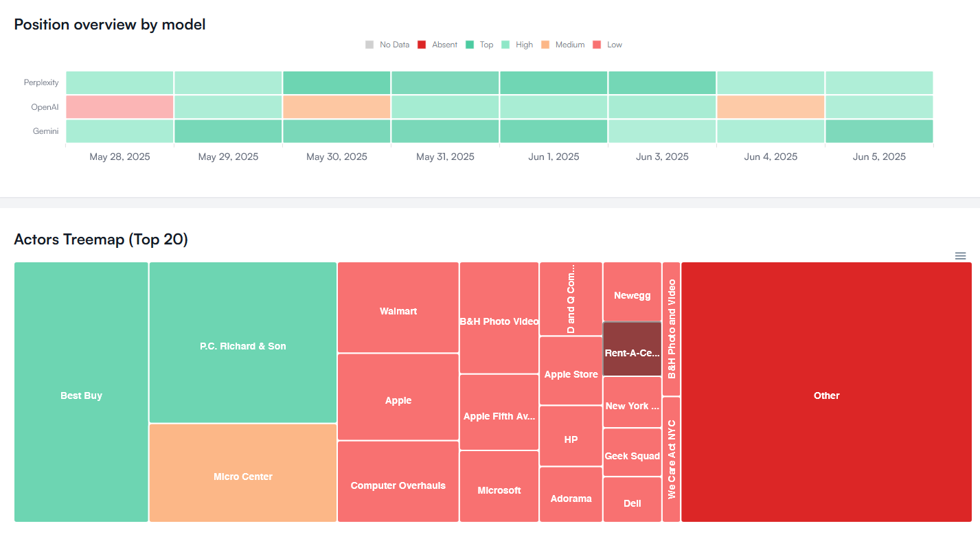
Task: Click the Apple treemap tile
Action: tap(398, 397)
